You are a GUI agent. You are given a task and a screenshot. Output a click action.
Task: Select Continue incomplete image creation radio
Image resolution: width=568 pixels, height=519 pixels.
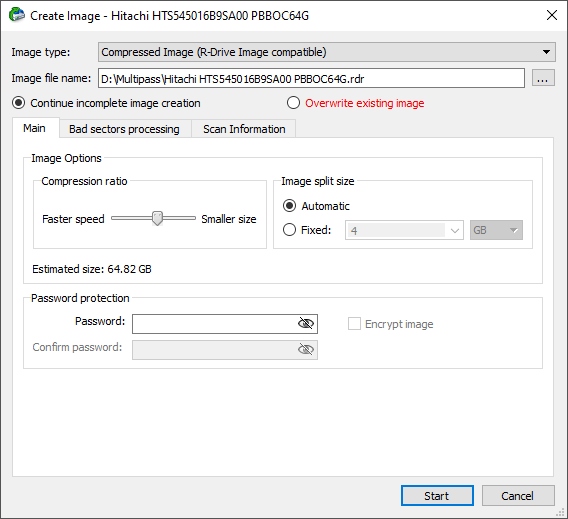coord(18,103)
